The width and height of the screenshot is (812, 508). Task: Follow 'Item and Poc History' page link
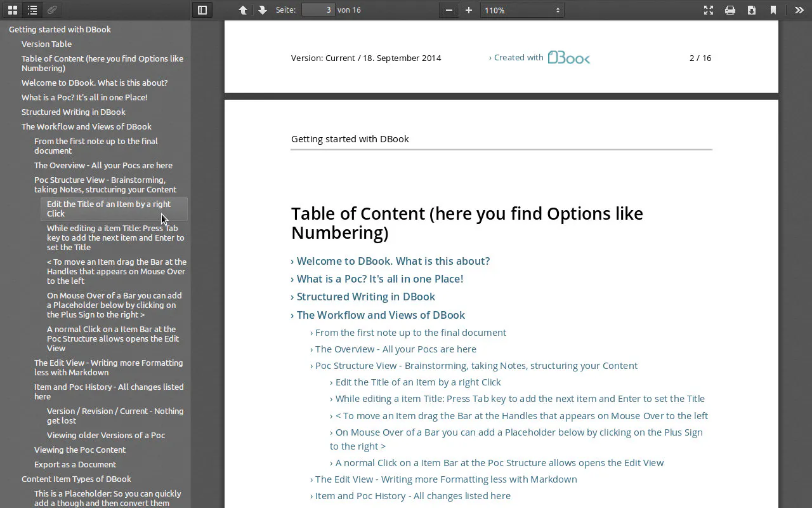(x=410, y=495)
